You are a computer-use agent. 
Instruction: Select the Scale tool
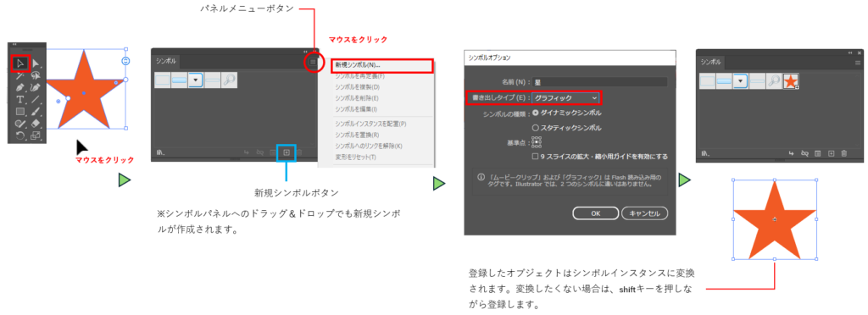pos(36,135)
